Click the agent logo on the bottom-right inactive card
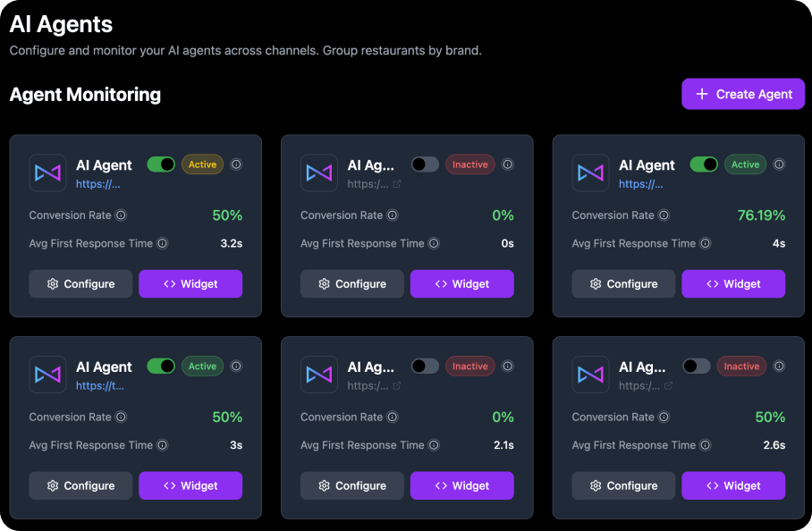812x531 pixels. (x=590, y=374)
